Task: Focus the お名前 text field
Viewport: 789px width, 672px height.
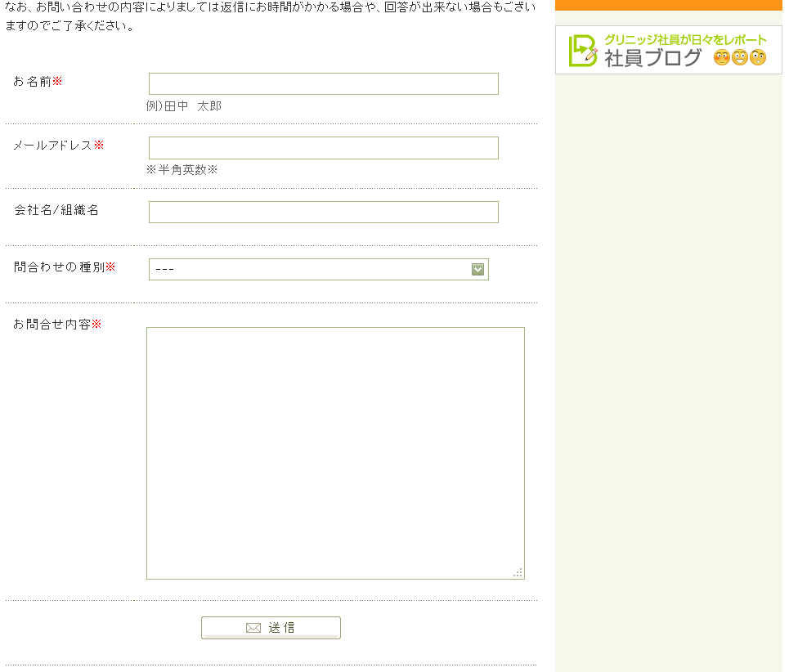Action: [323, 84]
